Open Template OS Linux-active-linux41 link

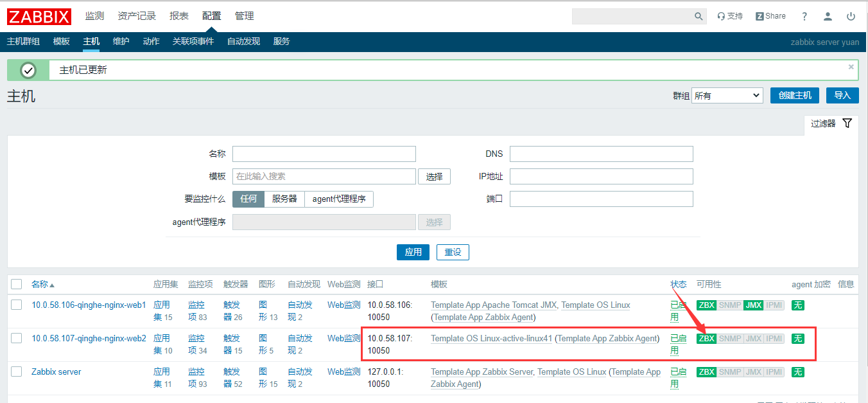point(491,338)
